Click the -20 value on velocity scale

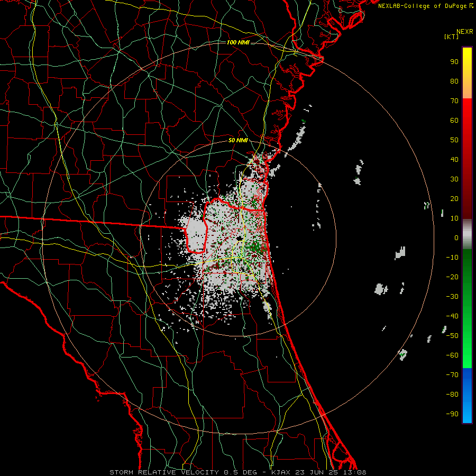[x=452, y=277]
